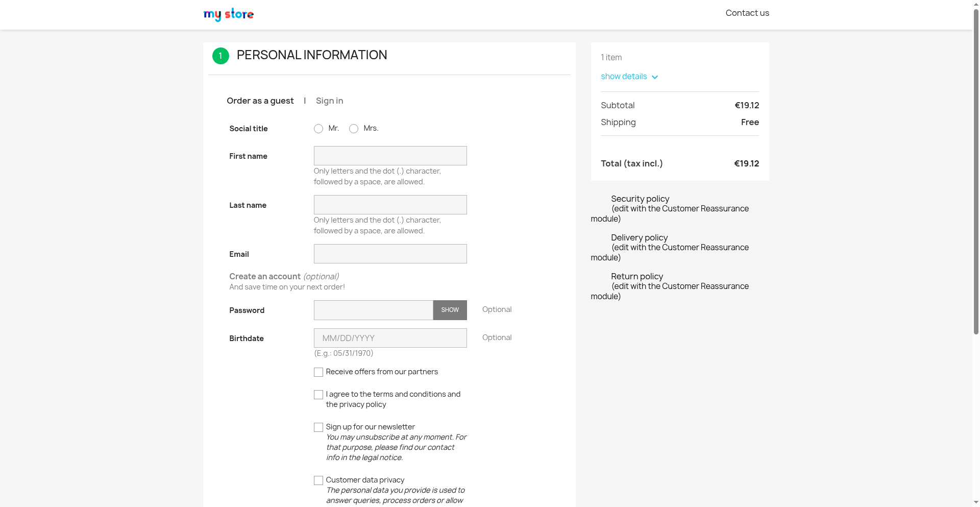Image resolution: width=980 pixels, height=507 pixels.
Task: Click the step 1 green circle icon
Action: coord(220,56)
